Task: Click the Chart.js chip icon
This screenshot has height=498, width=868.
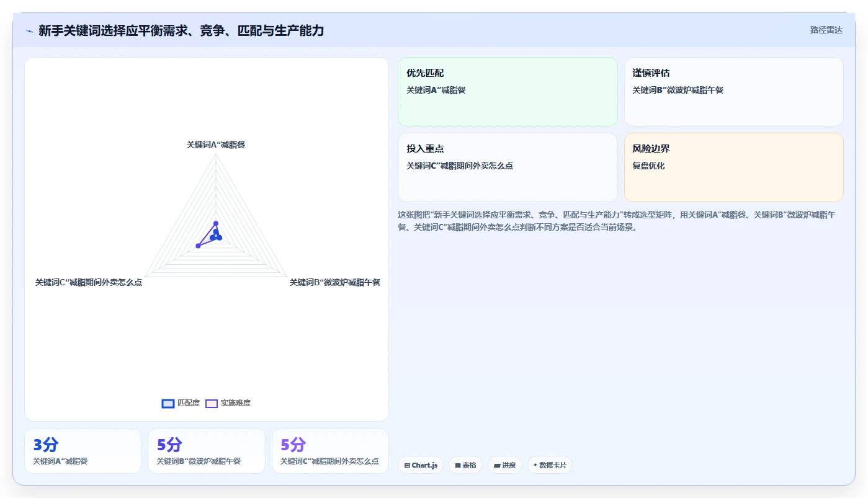Action: [x=407, y=465]
